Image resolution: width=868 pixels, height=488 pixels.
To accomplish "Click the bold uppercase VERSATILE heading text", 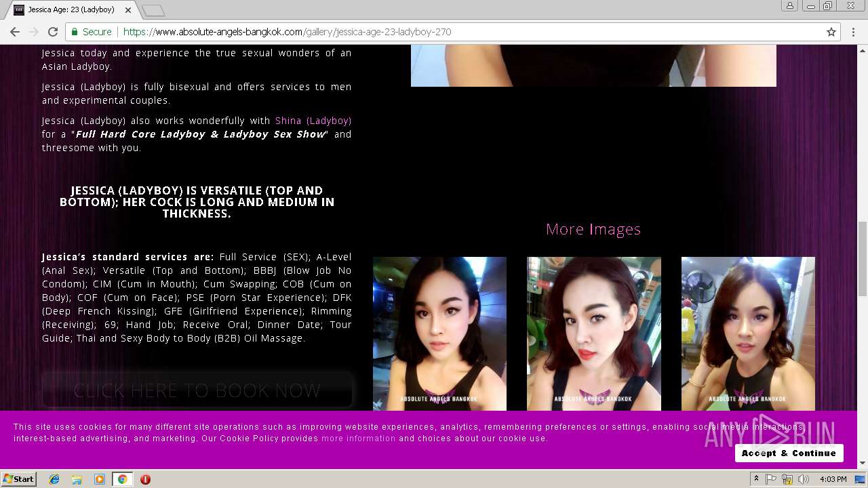I will [197, 202].
